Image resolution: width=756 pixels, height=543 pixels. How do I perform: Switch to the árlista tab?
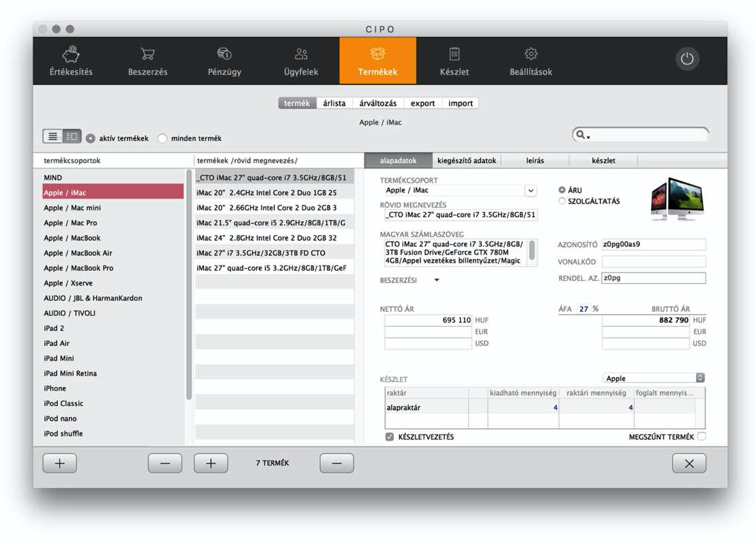point(334,103)
